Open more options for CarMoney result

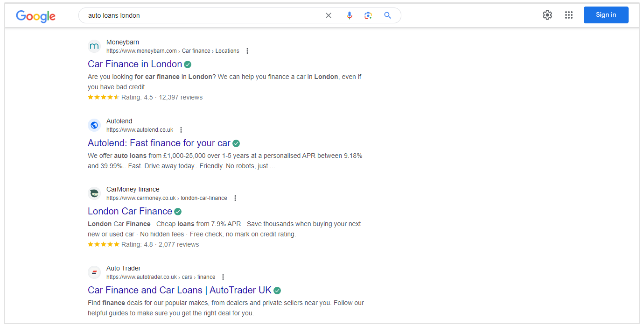coord(235,198)
